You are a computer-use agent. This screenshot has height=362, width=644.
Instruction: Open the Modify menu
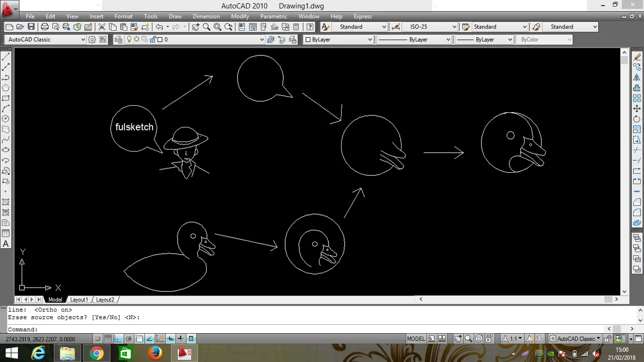pos(240,16)
